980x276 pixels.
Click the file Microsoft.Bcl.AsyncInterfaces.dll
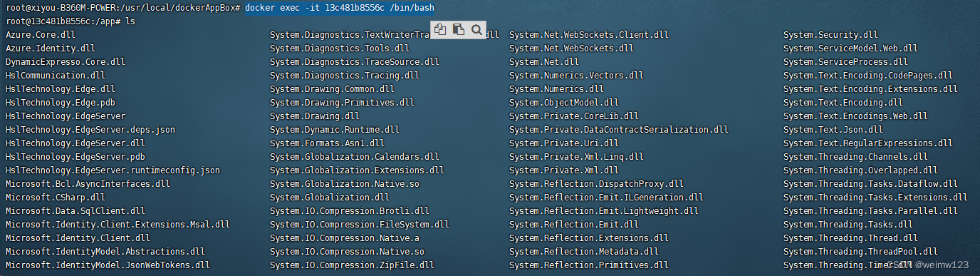click(x=88, y=183)
